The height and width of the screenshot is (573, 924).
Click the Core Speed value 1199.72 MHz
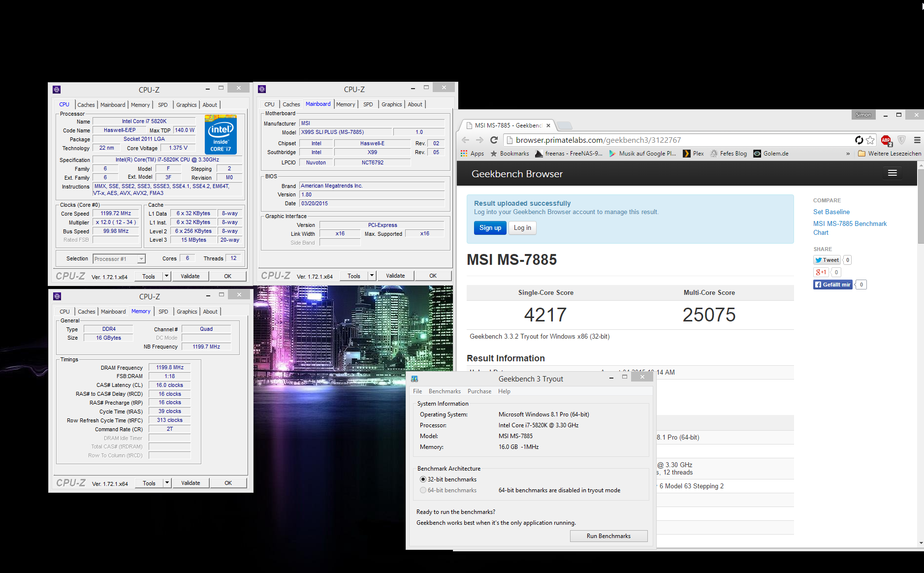pyautogui.click(x=116, y=214)
